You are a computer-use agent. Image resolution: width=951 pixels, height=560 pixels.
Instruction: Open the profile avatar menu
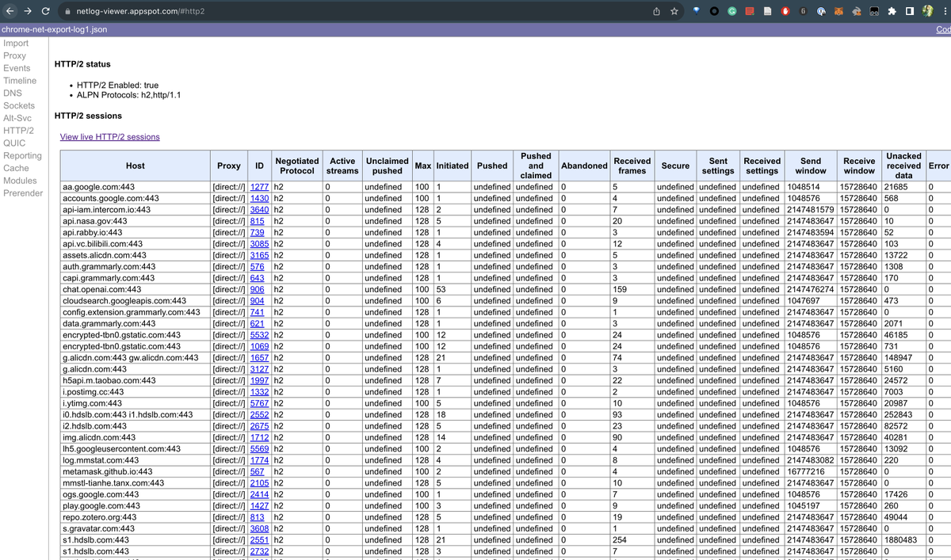pyautogui.click(x=927, y=11)
